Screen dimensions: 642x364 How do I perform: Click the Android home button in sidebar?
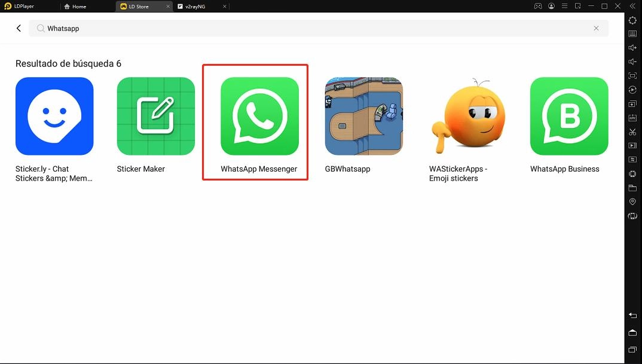tap(632, 332)
